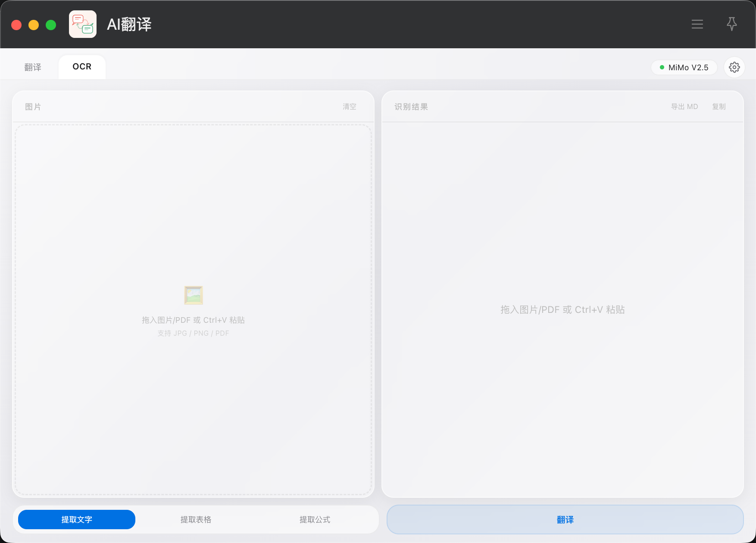Export the result with 导出 MD
This screenshot has width=756, height=543.
point(684,106)
